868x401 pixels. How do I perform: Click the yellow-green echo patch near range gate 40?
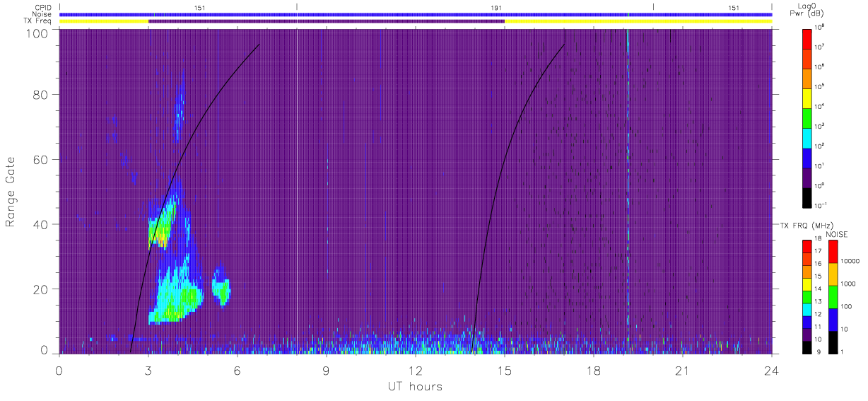[x=162, y=225]
